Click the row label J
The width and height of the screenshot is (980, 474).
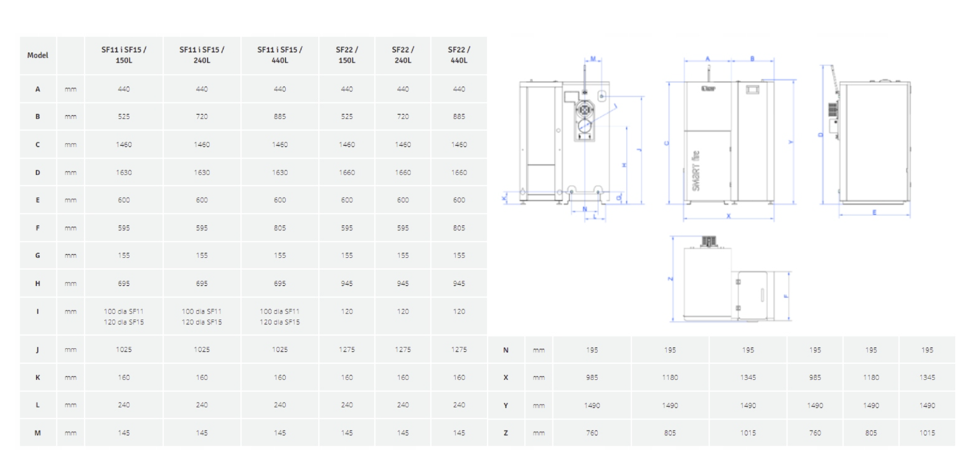[x=37, y=350]
